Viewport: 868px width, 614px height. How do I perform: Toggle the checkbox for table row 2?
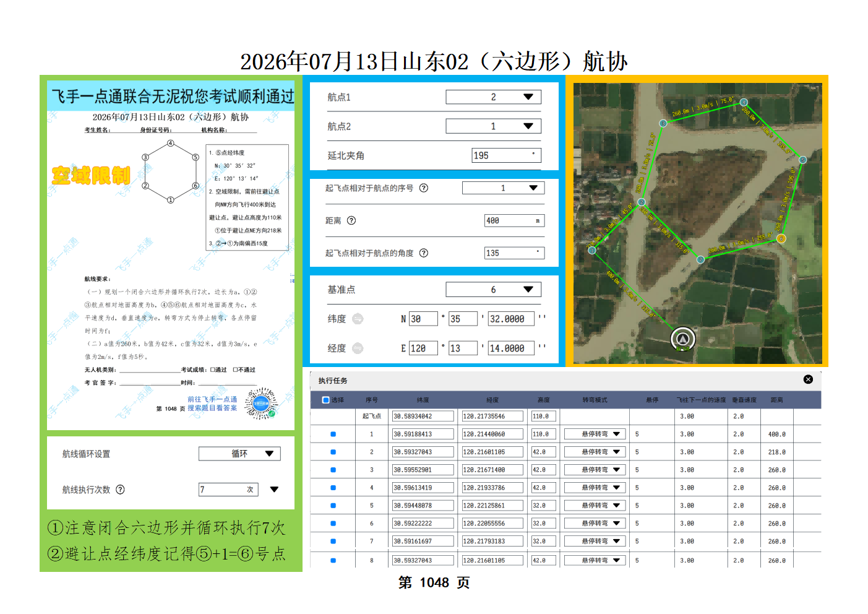[x=333, y=452]
